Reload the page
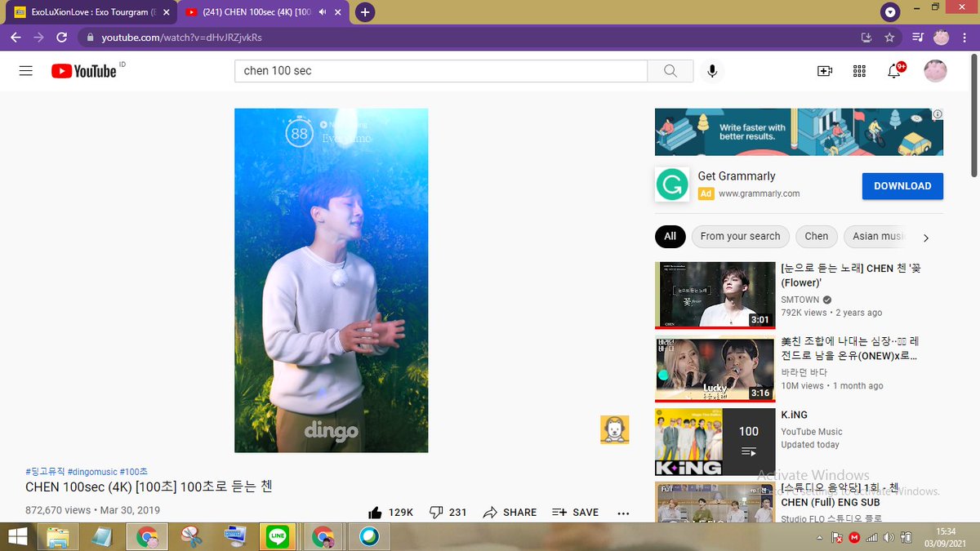Viewport: 980px width, 551px height. point(61,38)
